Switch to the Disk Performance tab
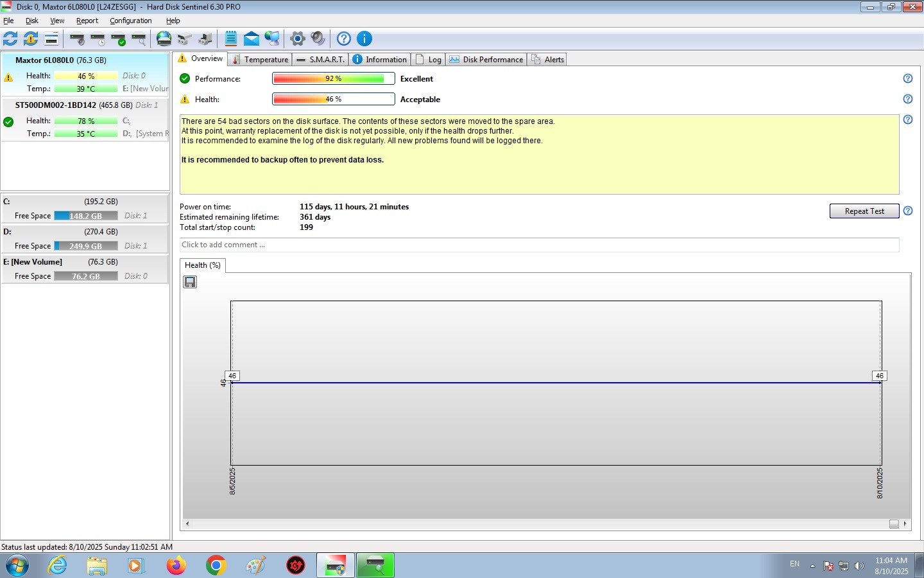The width and height of the screenshot is (924, 578). [x=486, y=59]
